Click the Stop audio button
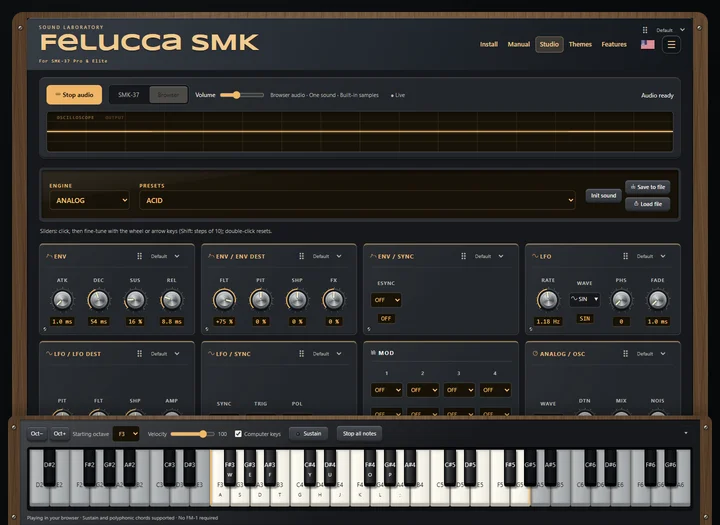Image resolution: width=720 pixels, height=525 pixels. point(74,95)
